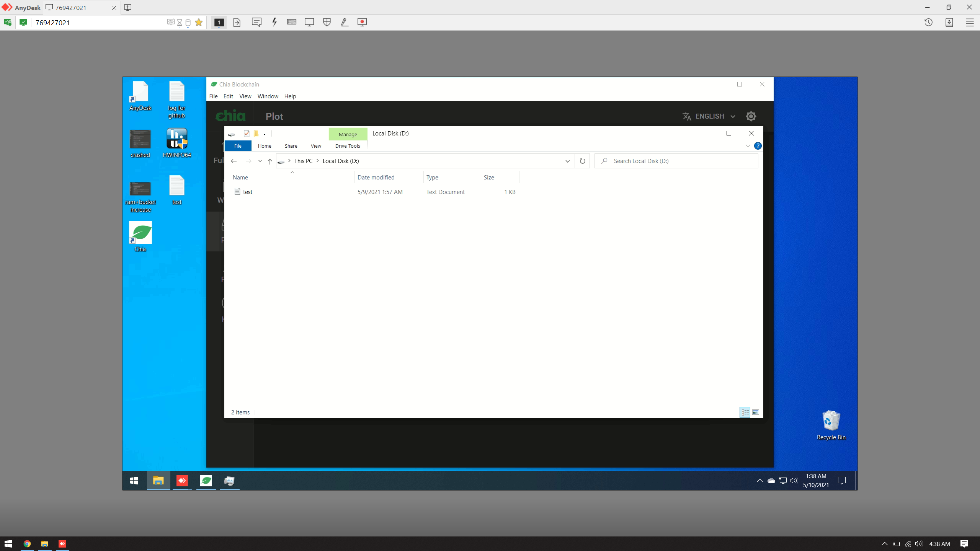
Task: Expand the Explorer ribbon chevron
Action: pos(748,146)
